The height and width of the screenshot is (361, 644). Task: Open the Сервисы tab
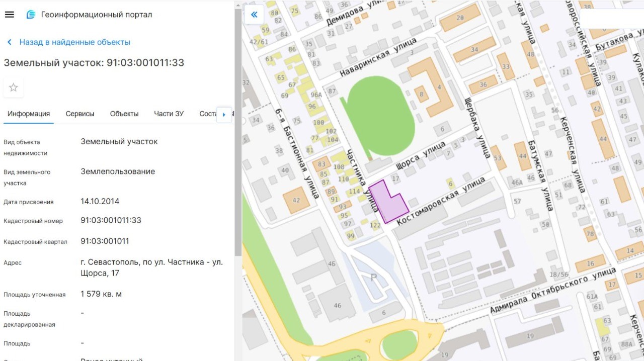pyautogui.click(x=80, y=114)
